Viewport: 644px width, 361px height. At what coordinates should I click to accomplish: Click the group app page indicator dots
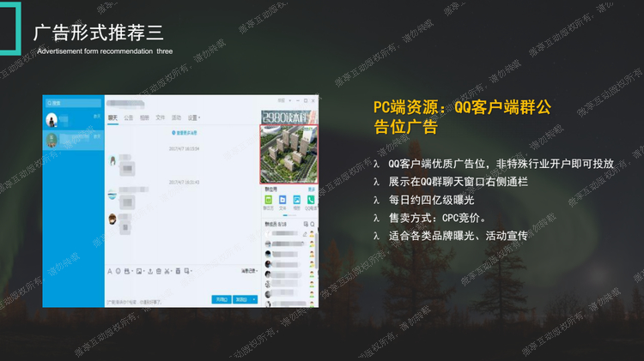click(x=289, y=215)
